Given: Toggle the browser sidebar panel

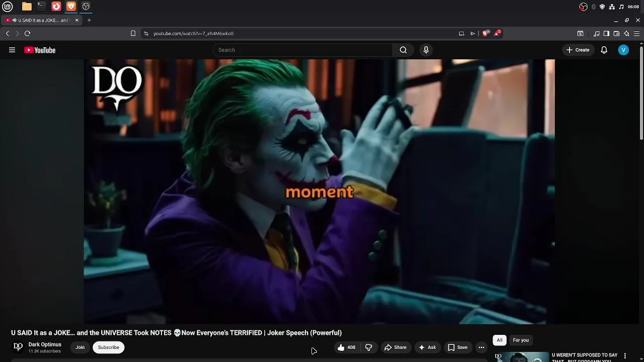Looking at the screenshot, I should coord(606,34).
